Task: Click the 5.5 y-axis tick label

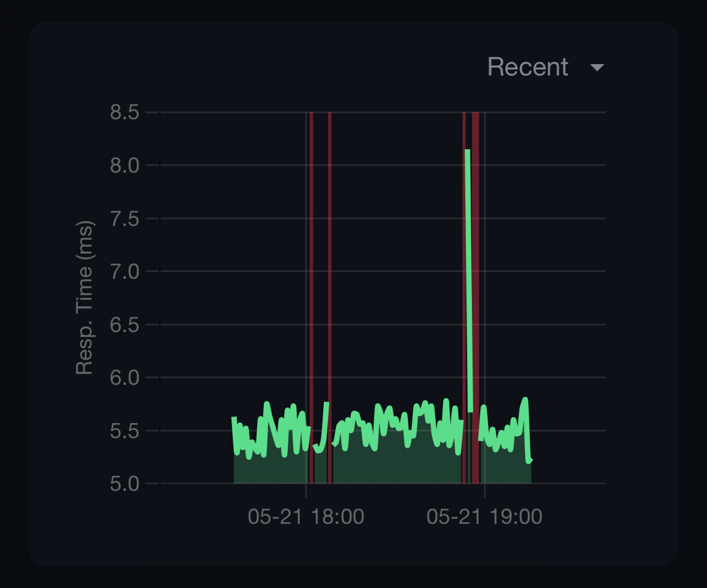Action: pos(125,430)
